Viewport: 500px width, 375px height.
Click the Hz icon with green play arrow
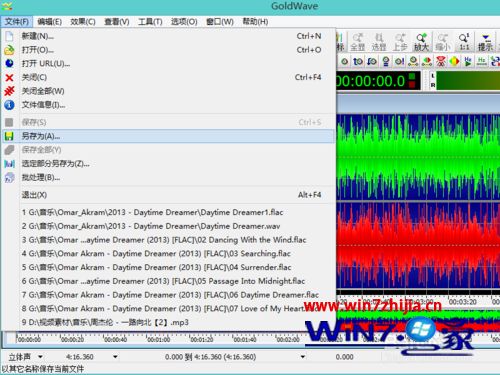pos(468,61)
